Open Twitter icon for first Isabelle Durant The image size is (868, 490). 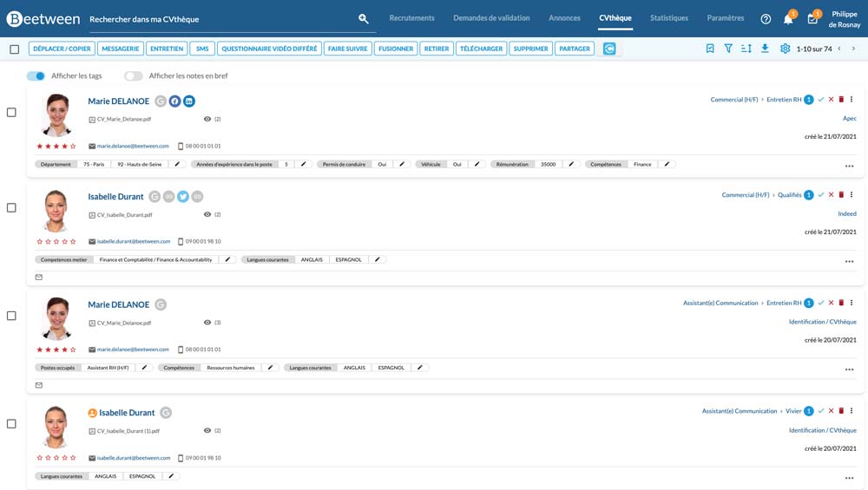183,196
